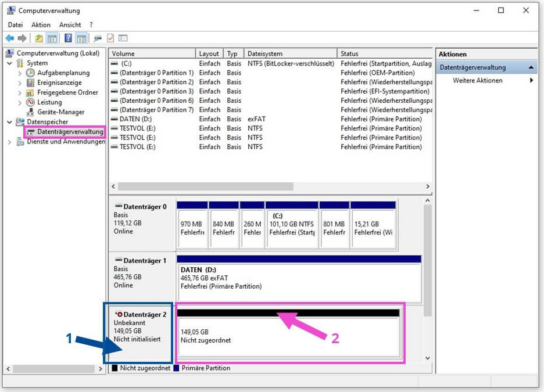Click the DATEN (D:) 465,76 GB partition block
Image resolution: width=544 pixels, height=392 pixels.
click(299, 278)
